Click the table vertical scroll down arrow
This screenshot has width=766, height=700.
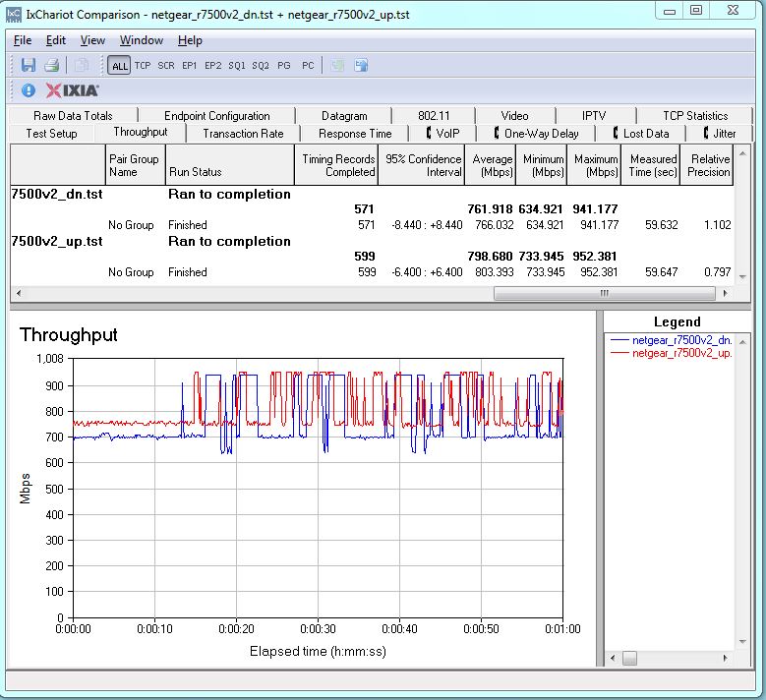(x=742, y=277)
